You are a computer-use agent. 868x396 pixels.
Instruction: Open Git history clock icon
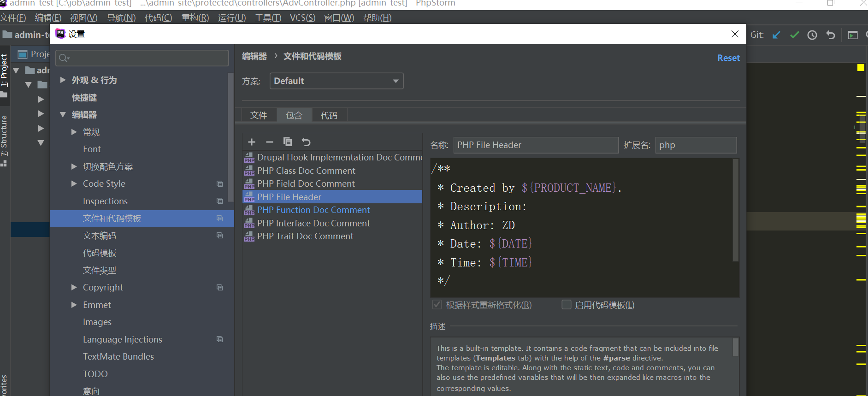click(812, 35)
